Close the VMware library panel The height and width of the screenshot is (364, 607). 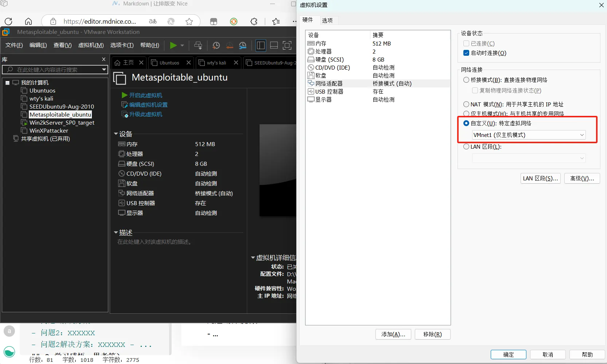click(104, 59)
